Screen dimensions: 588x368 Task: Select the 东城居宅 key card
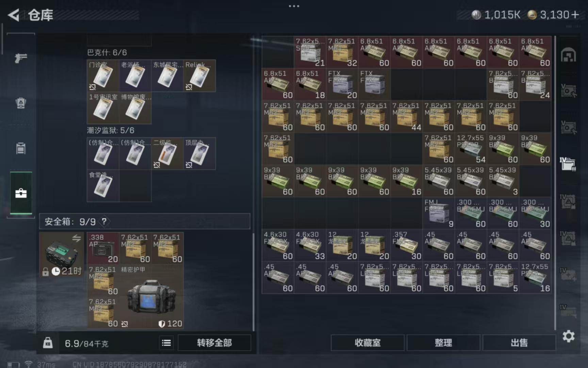tap(167, 76)
